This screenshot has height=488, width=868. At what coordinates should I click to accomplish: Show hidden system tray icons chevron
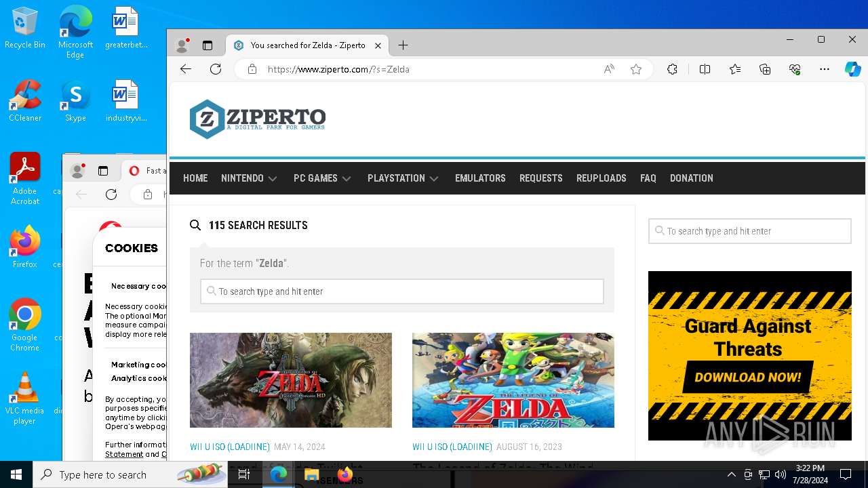point(731,475)
